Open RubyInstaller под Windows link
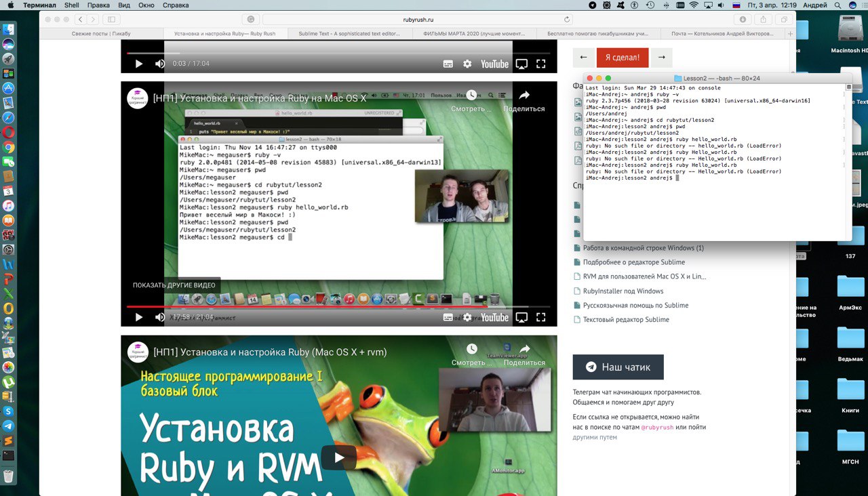The image size is (868, 496). click(623, 291)
